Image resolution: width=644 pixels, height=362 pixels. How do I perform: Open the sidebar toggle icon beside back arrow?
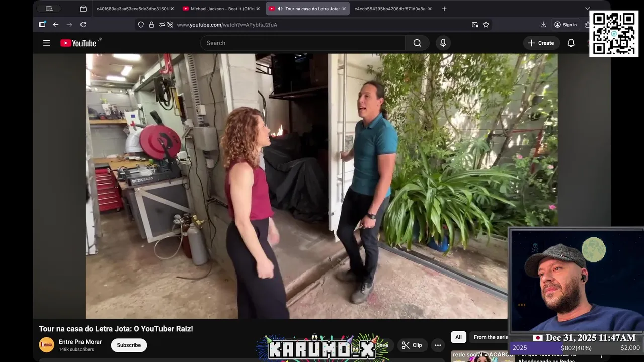pos(42,25)
